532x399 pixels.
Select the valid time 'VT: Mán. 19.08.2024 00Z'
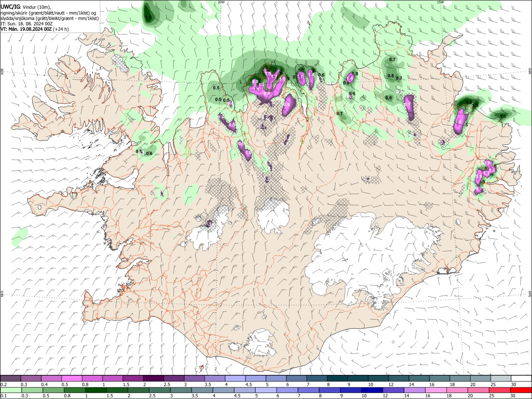coord(26,29)
